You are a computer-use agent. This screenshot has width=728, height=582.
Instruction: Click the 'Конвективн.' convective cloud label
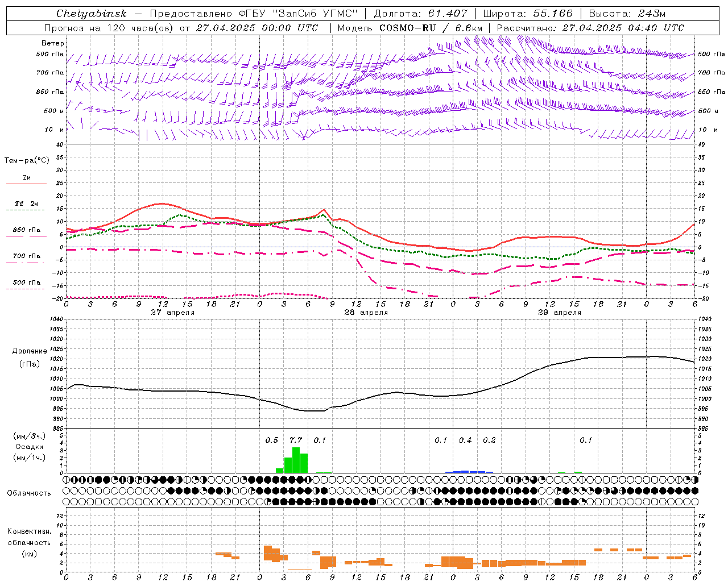click(29, 531)
